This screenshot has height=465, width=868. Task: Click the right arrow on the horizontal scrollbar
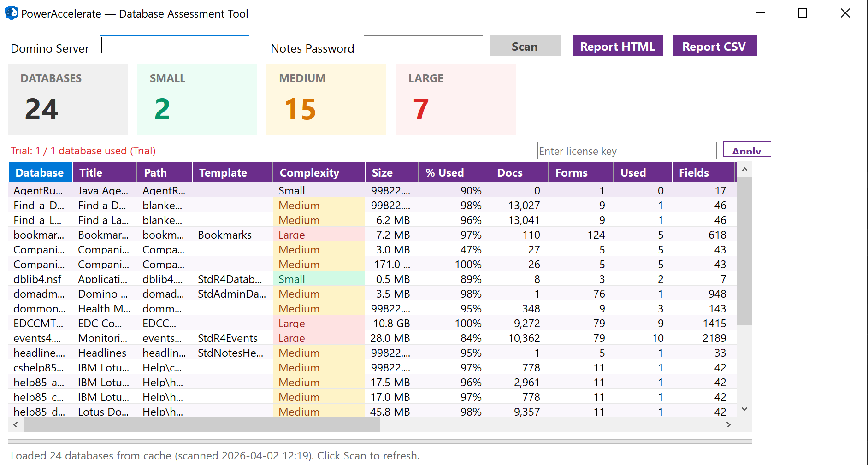point(728,425)
